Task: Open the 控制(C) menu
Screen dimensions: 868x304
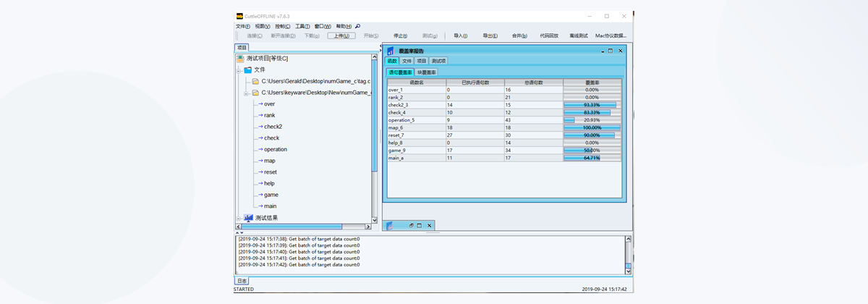Action: point(283,26)
